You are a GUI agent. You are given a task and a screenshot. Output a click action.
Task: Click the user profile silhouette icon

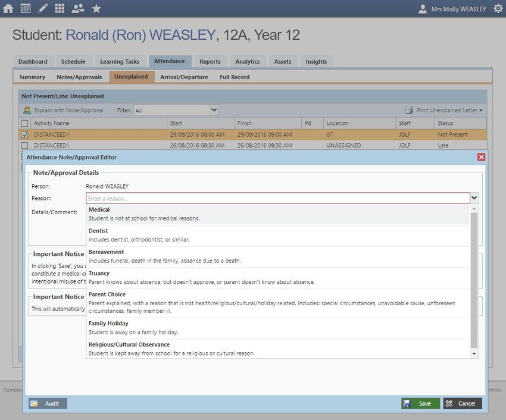click(x=423, y=9)
